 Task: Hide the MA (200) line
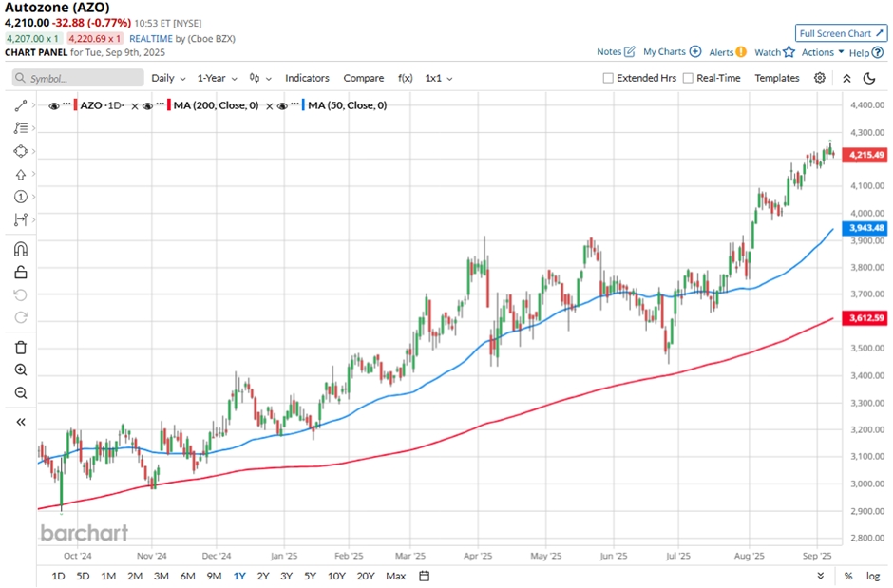click(x=147, y=106)
